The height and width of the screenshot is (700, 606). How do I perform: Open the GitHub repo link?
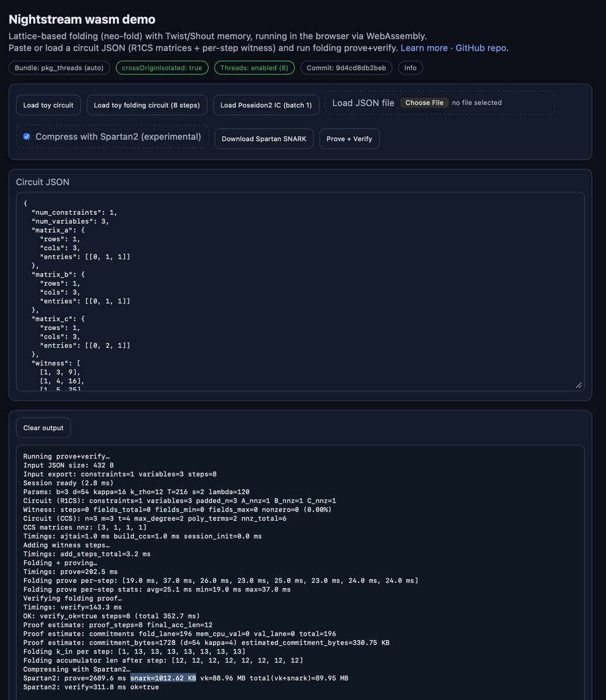coord(481,48)
